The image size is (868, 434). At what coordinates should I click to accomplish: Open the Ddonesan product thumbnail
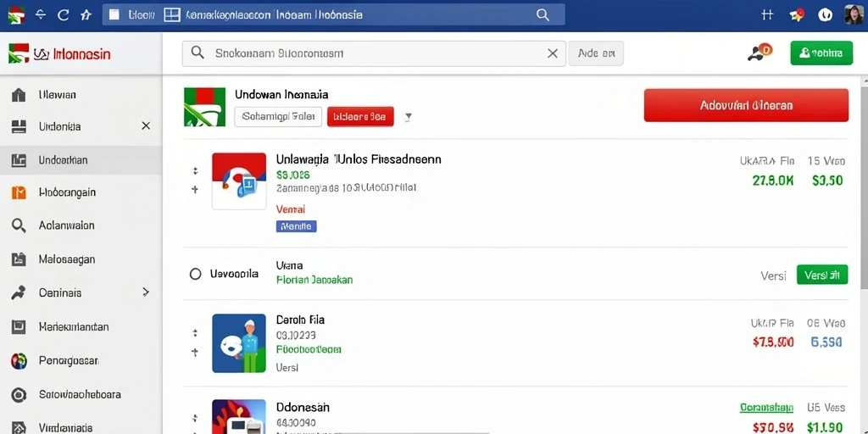click(x=239, y=417)
